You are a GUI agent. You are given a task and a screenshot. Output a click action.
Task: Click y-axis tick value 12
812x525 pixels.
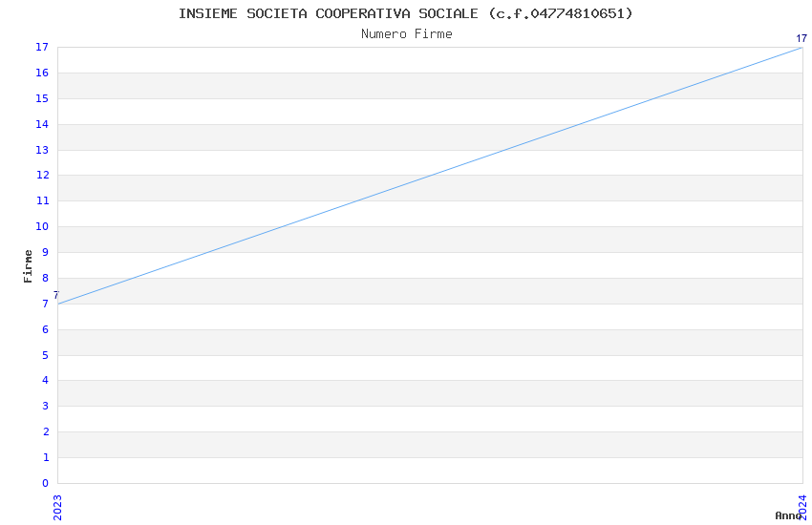tap(42, 175)
